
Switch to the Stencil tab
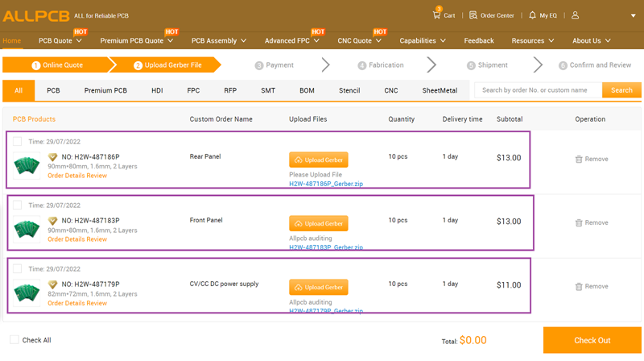(x=349, y=90)
